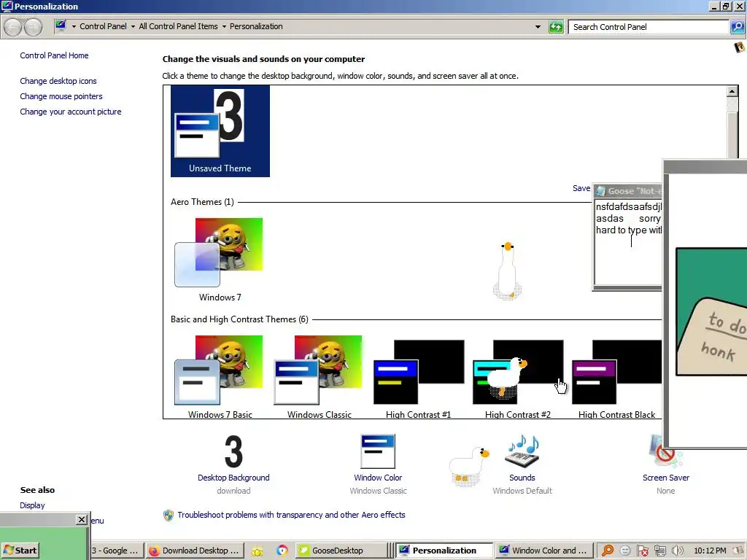Click the Back navigation button

tap(13, 27)
